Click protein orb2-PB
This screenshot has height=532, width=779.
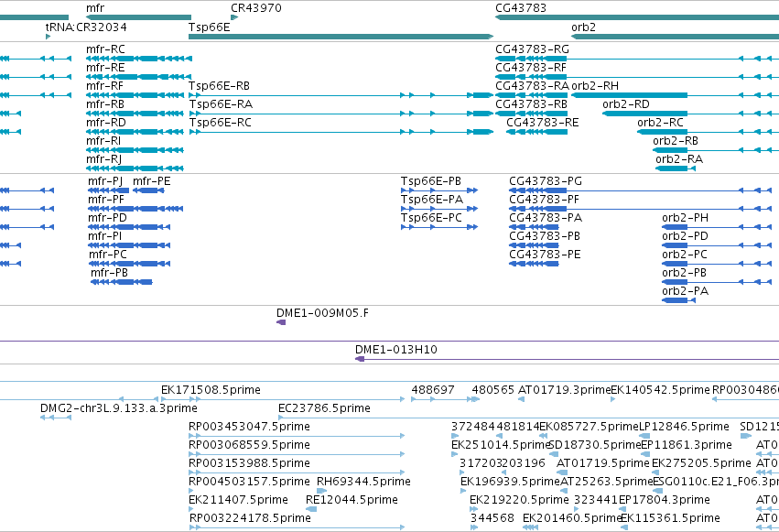tap(718, 282)
